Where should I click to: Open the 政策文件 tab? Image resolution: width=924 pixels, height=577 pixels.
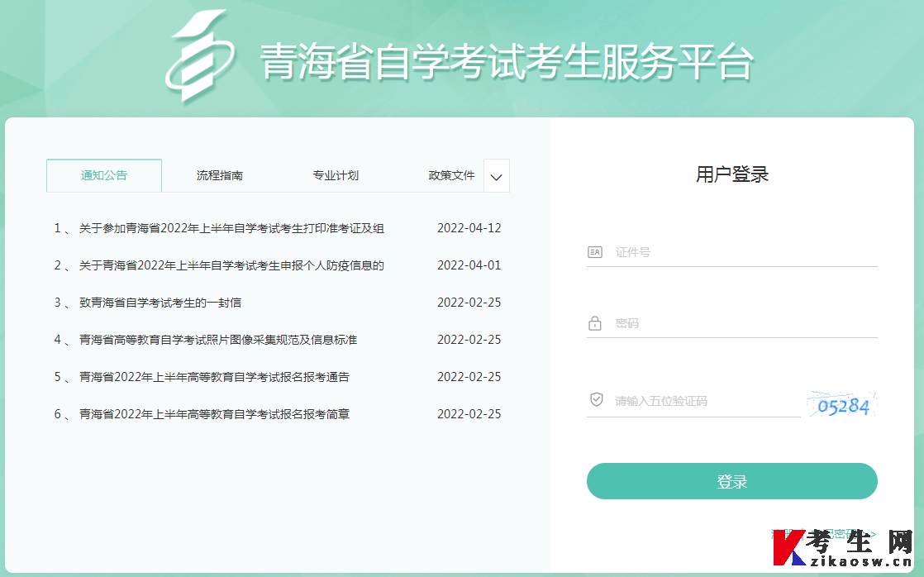coord(451,175)
